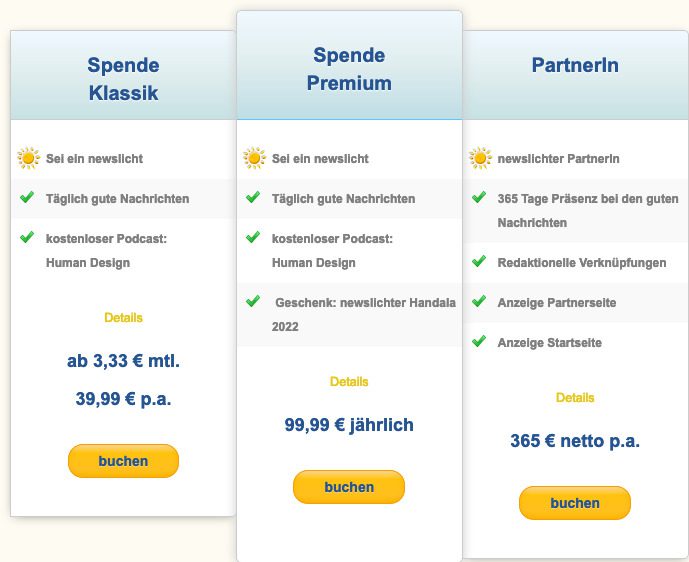This screenshot has height=562, width=689.
Task: Click the sun icon in Spende Premium column
Action: (254, 158)
